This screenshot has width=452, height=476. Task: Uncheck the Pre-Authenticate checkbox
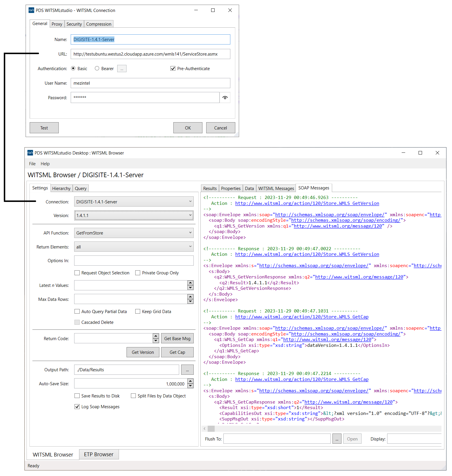point(173,69)
